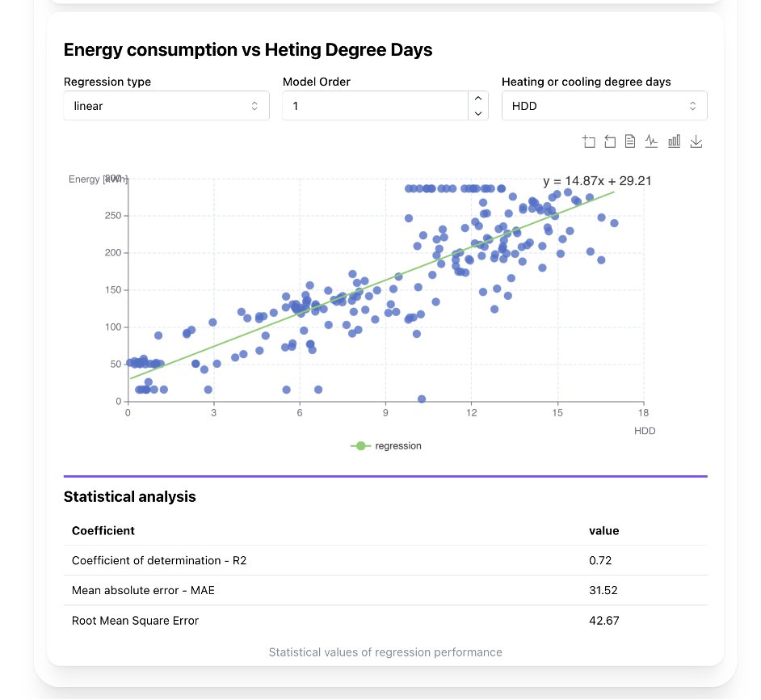Screen dimensions: 761x700
Task: Open the Heating or cooling degree days dropdown
Action: click(604, 105)
